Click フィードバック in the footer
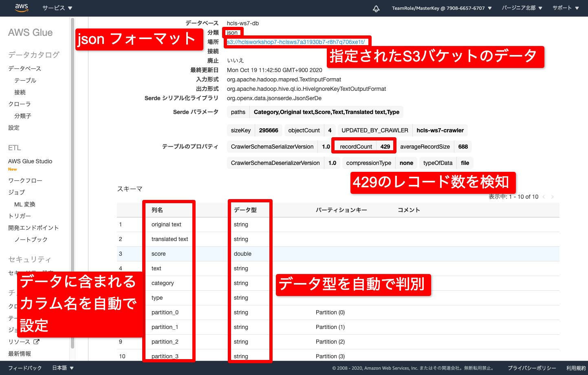 (25, 368)
